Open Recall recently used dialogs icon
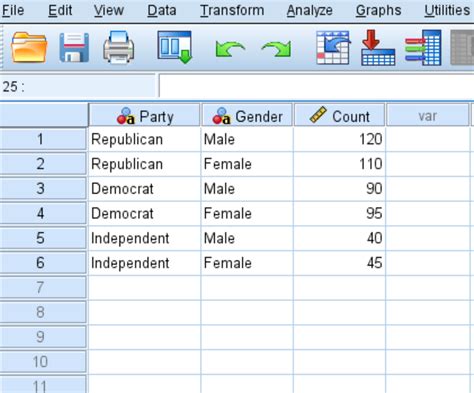This screenshot has height=393, width=474. tap(175, 47)
